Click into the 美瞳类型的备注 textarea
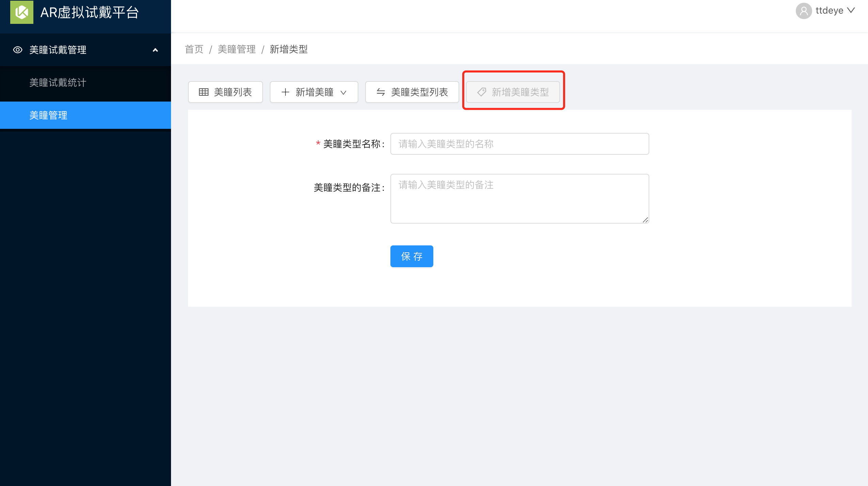The width and height of the screenshot is (868, 486). [520, 199]
